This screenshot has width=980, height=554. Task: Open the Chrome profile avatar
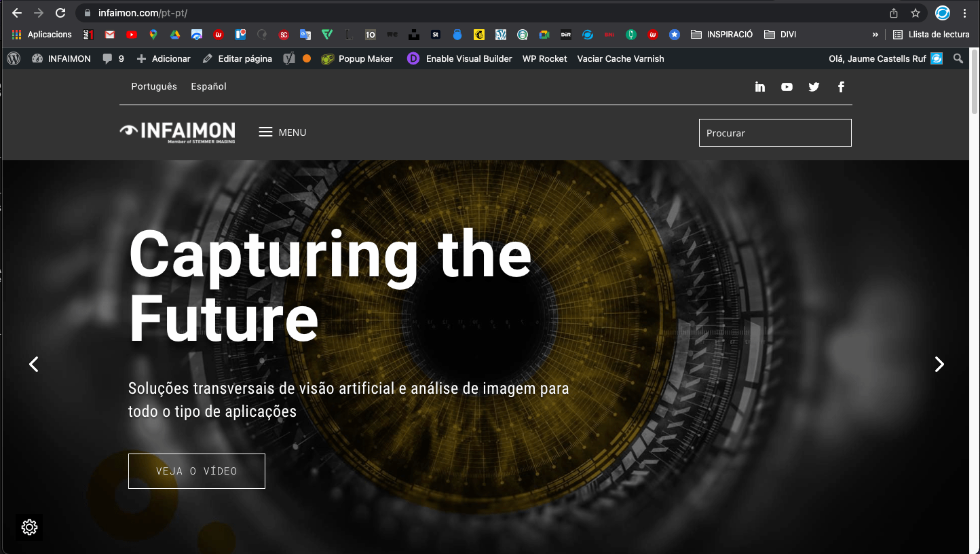tap(943, 13)
